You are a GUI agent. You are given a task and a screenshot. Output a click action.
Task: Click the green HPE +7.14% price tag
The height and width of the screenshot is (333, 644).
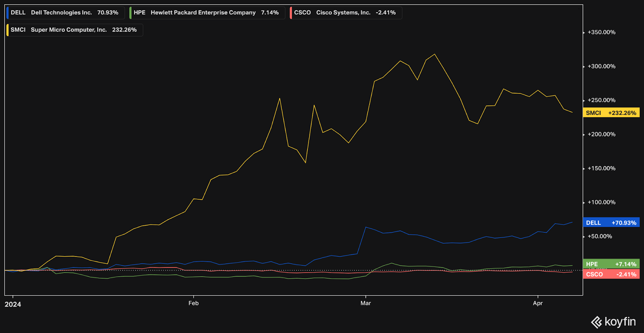[x=611, y=264]
